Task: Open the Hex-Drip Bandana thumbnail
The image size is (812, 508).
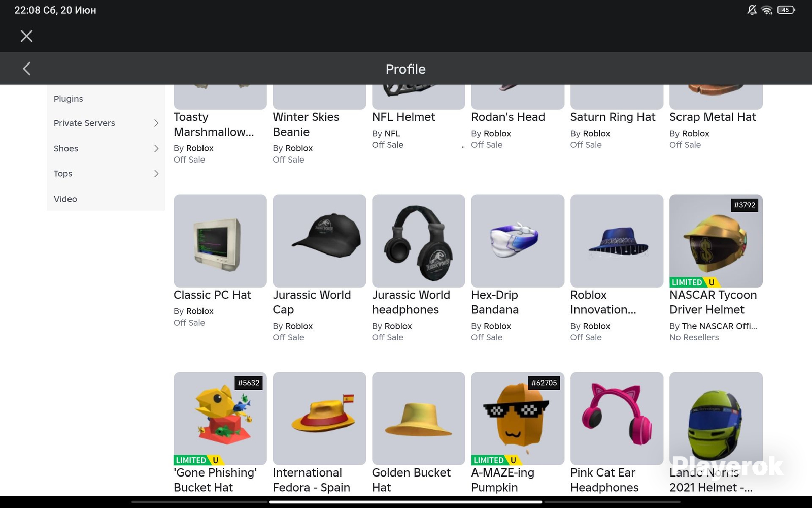Action: [518, 241]
